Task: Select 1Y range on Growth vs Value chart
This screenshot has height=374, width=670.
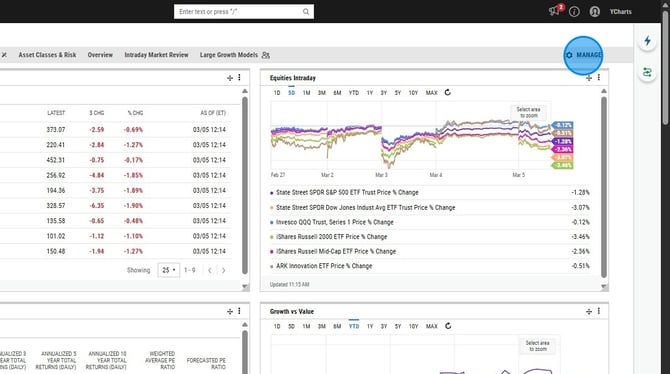Action: coord(370,327)
